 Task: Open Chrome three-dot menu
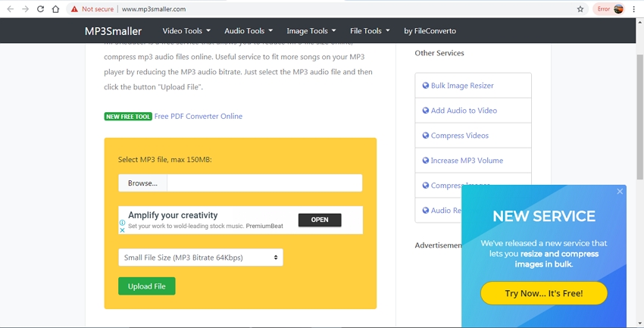pyautogui.click(x=634, y=9)
